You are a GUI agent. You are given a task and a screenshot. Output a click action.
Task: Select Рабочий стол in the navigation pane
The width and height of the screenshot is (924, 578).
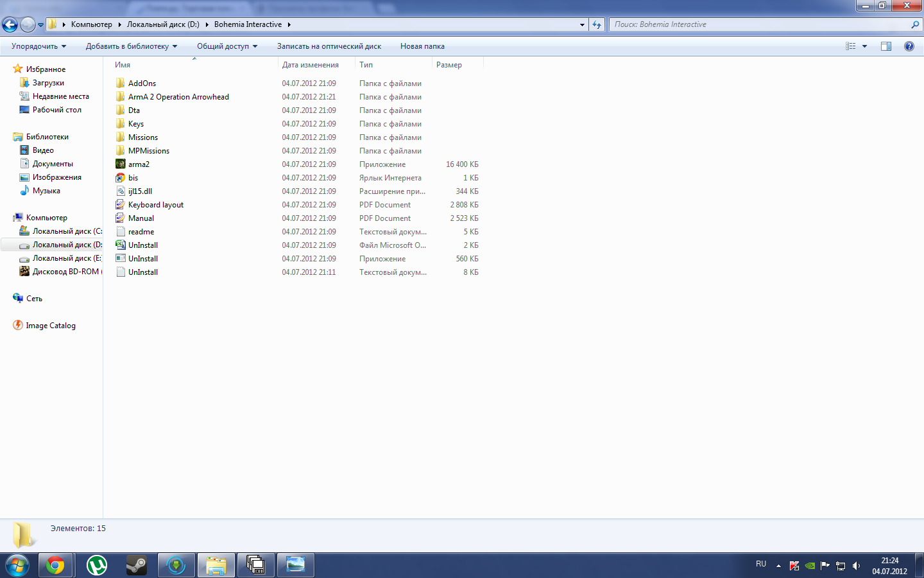tap(57, 110)
